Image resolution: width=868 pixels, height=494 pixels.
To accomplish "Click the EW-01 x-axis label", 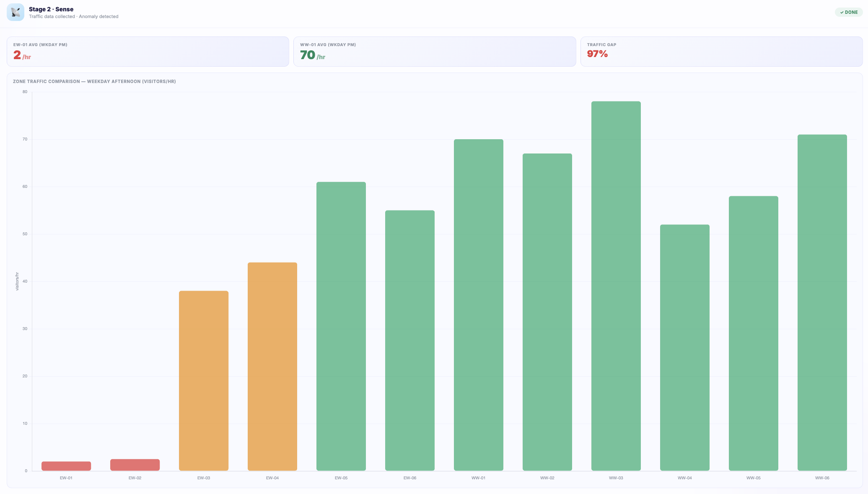I will coord(66,478).
